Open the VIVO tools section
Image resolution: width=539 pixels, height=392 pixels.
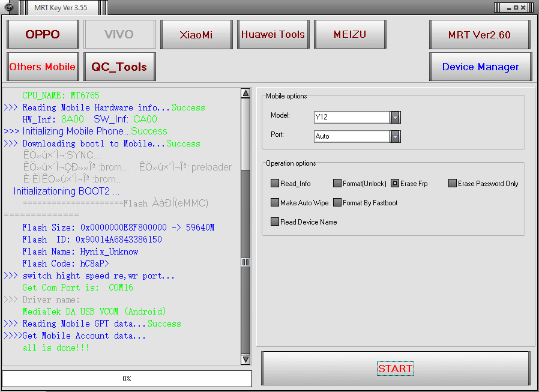coord(119,34)
